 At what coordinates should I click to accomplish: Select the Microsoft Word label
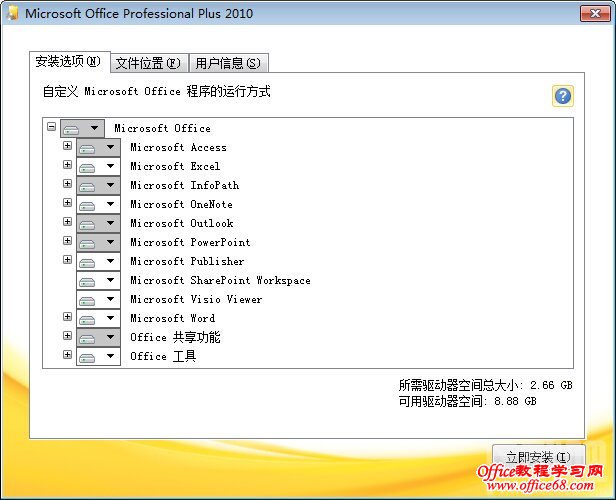[x=173, y=319]
